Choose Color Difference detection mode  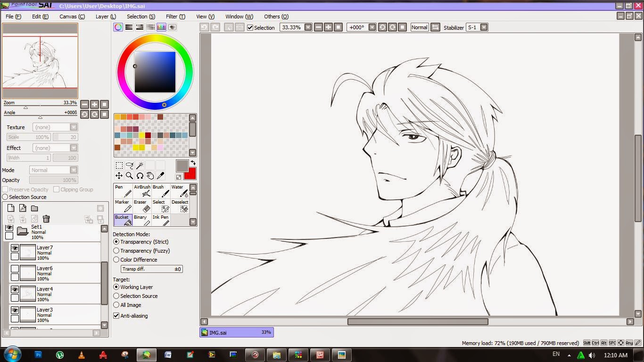click(116, 260)
